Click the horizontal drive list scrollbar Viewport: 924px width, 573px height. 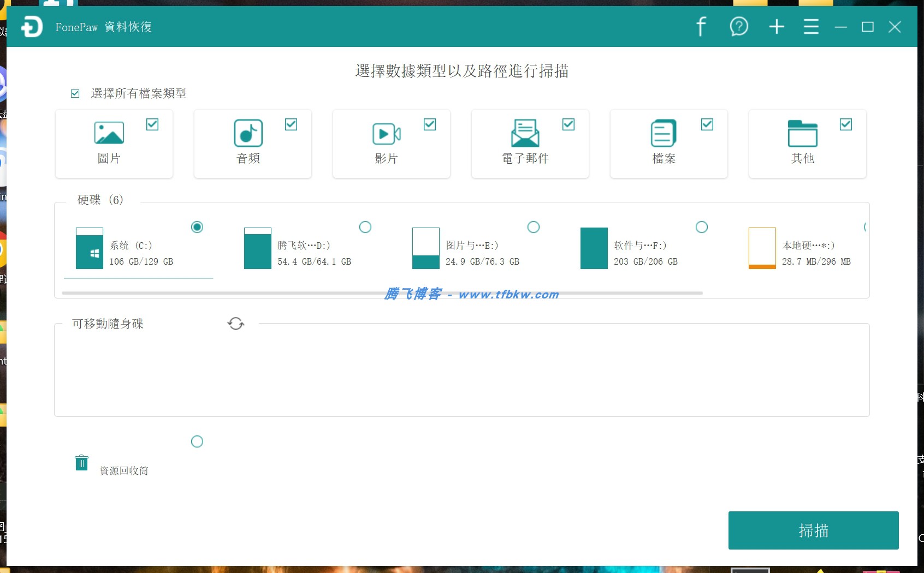[x=382, y=293]
